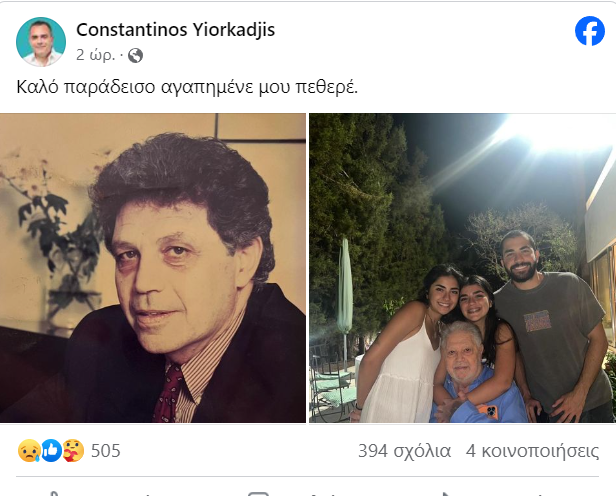
Task: Open the Facebook logo link
Action: [x=590, y=31]
